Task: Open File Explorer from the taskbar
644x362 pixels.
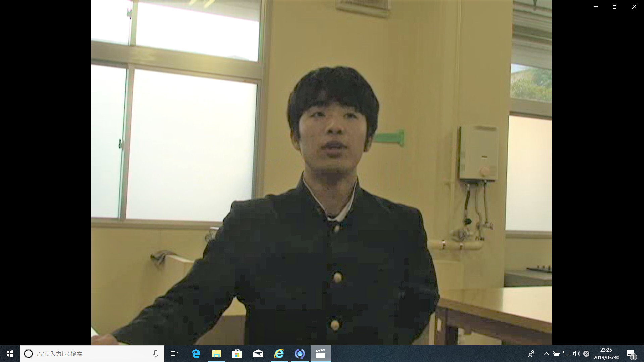Action: pos(217,354)
